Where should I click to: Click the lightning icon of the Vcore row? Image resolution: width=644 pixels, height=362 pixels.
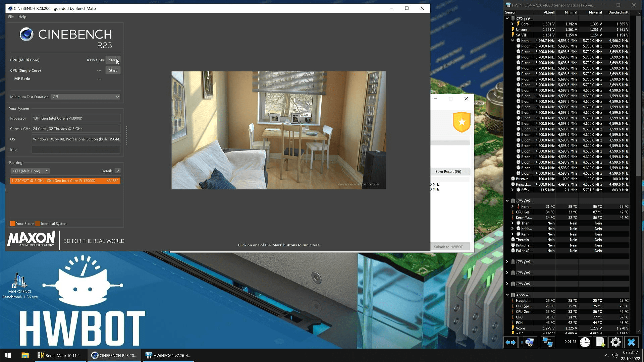513,328
